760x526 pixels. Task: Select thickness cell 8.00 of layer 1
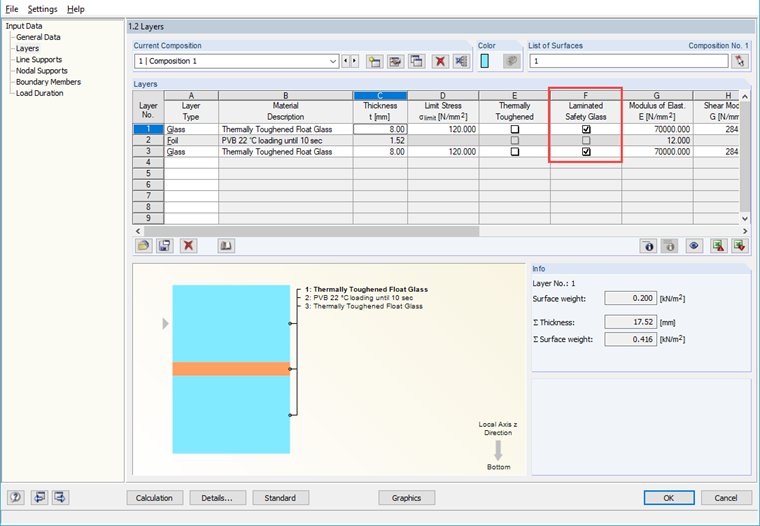(x=380, y=129)
